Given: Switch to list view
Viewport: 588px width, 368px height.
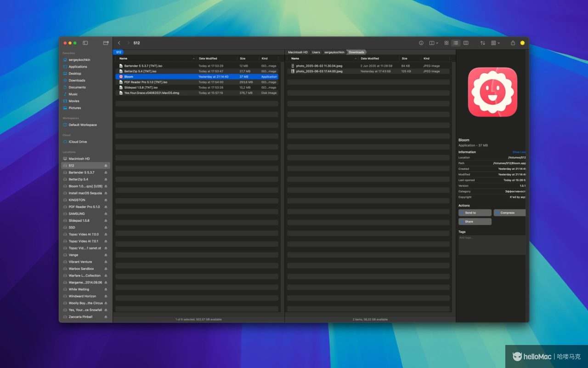Looking at the screenshot, I should click(x=456, y=43).
